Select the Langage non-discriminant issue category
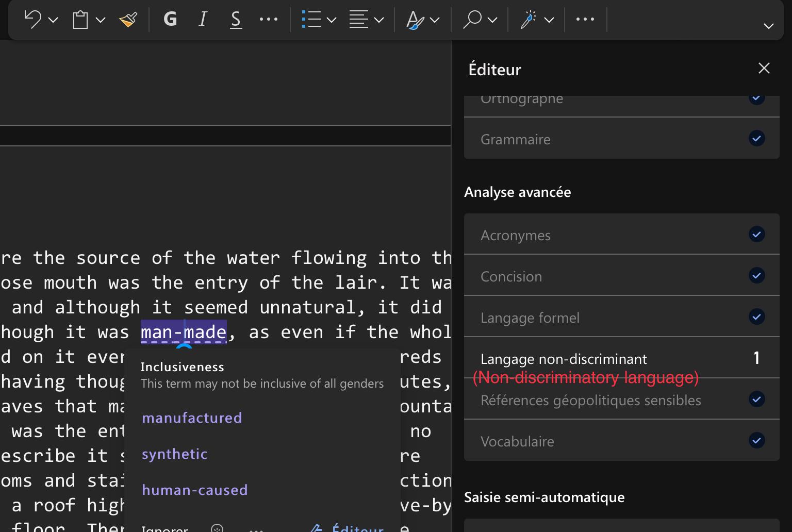 tap(564, 359)
